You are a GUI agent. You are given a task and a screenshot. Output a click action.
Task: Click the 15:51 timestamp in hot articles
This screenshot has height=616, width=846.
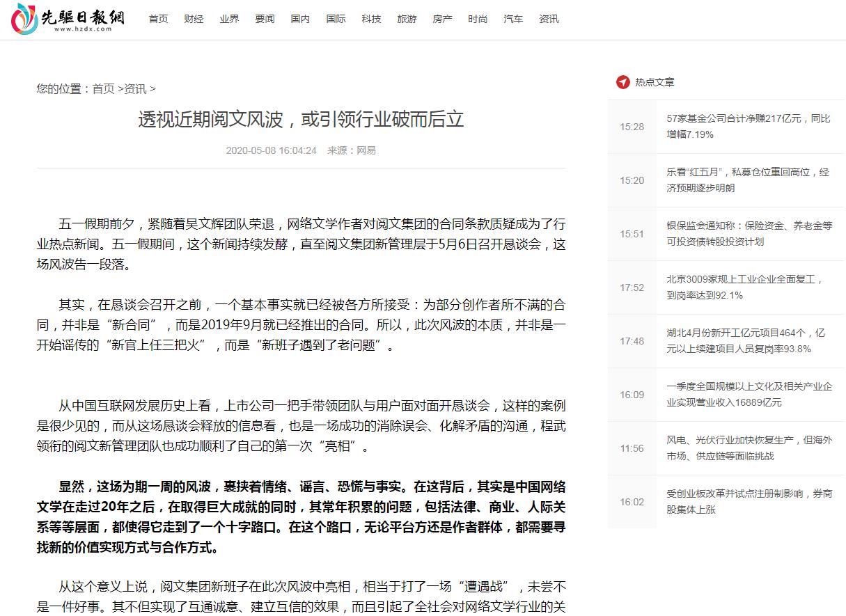click(x=632, y=234)
